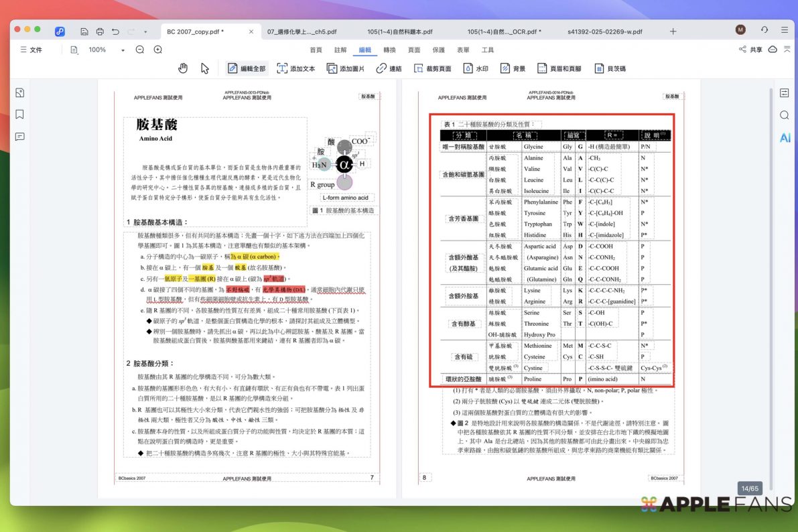The height and width of the screenshot is (532, 798).
Task: Open the zoom level 100% dropdown
Action: point(123,50)
